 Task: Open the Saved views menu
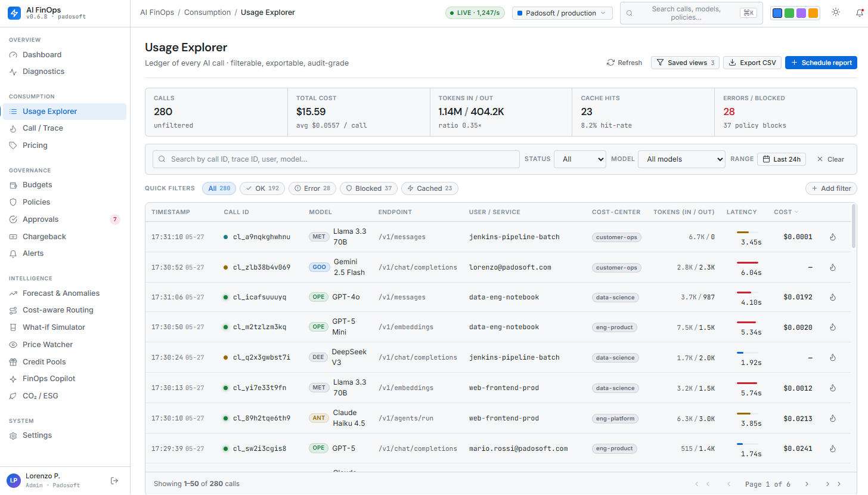tap(685, 63)
